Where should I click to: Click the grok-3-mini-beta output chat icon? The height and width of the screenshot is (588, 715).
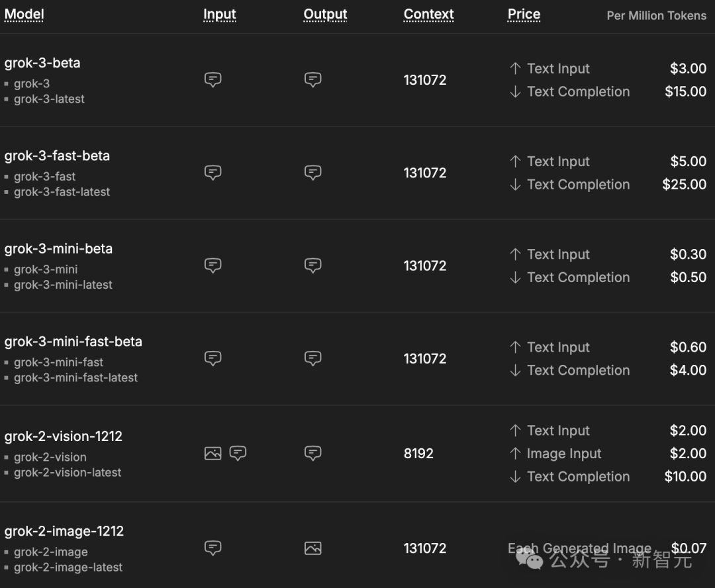click(x=312, y=266)
